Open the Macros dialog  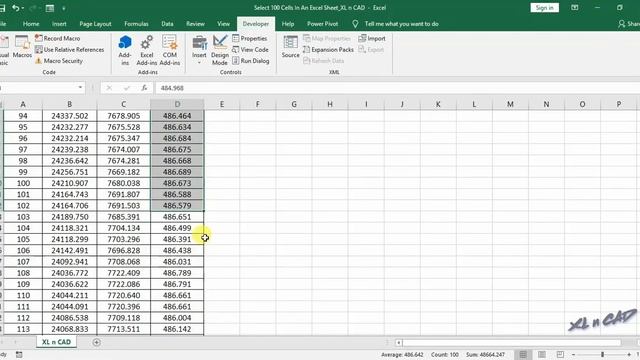22,47
